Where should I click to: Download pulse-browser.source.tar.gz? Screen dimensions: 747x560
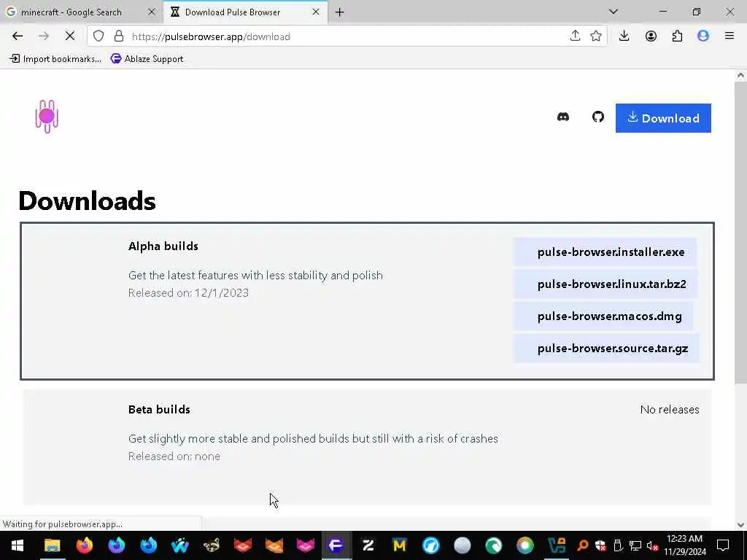coord(606,349)
